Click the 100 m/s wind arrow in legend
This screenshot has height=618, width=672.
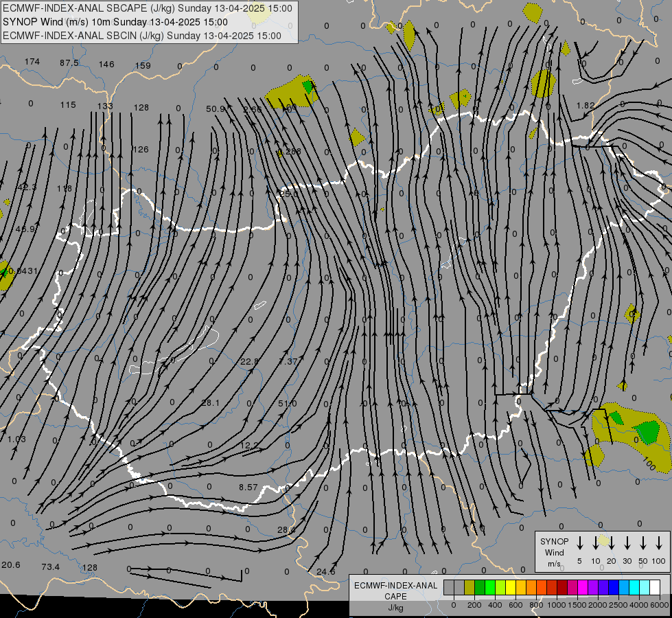tap(659, 542)
